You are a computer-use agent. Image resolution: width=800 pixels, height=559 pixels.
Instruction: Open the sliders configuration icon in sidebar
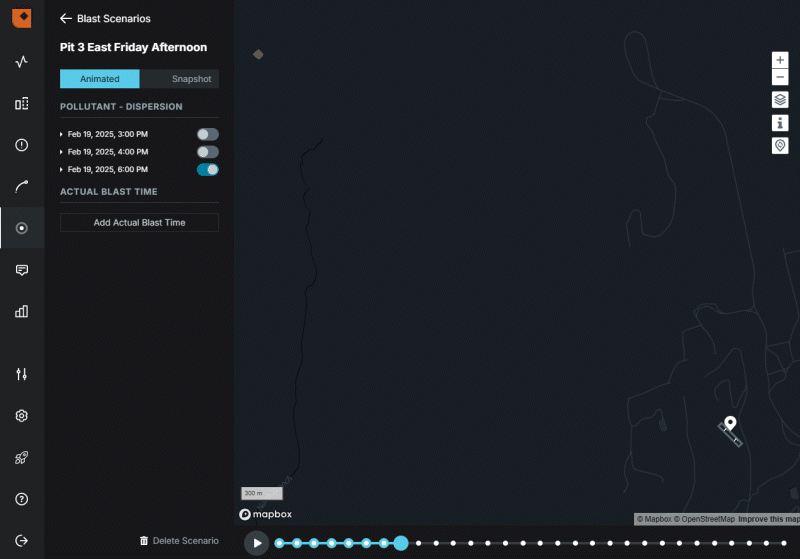pyautogui.click(x=21, y=374)
